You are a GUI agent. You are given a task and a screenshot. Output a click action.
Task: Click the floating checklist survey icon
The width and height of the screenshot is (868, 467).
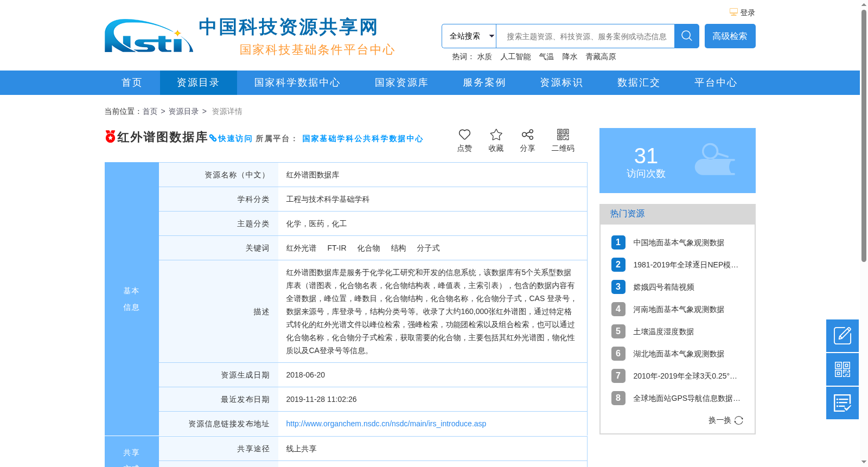pos(843,403)
